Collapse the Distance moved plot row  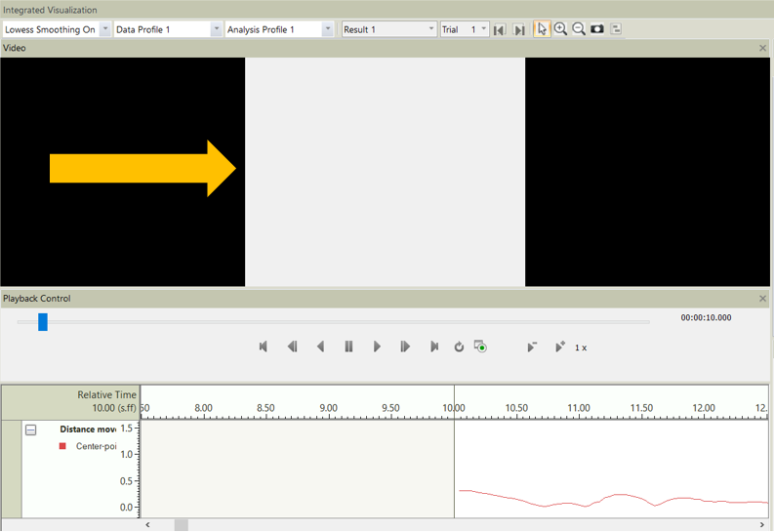[30, 430]
